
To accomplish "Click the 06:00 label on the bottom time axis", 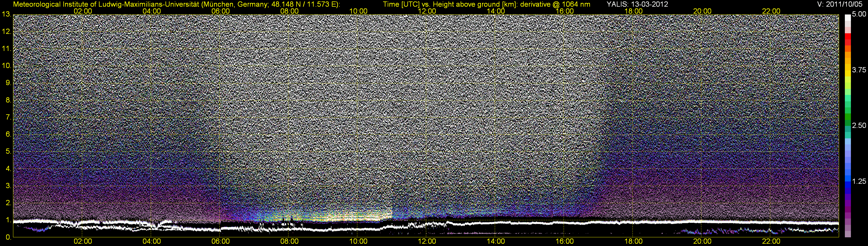I will coord(221,241).
